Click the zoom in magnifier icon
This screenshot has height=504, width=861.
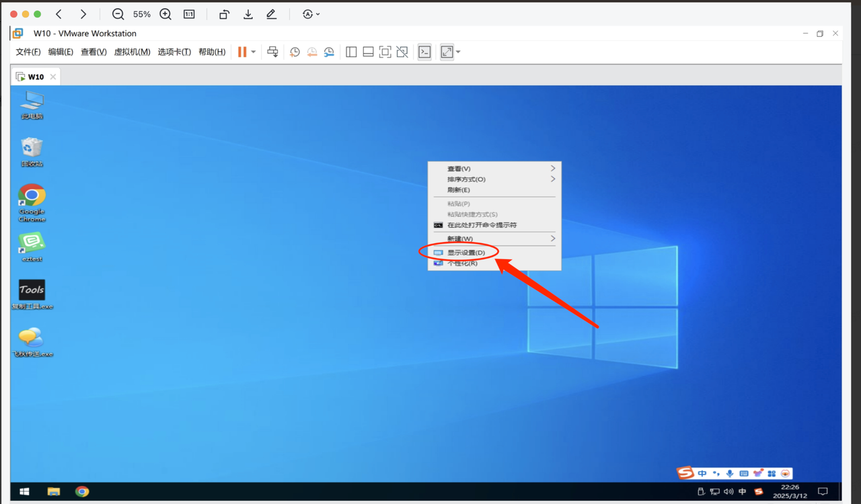[x=165, y=14]
